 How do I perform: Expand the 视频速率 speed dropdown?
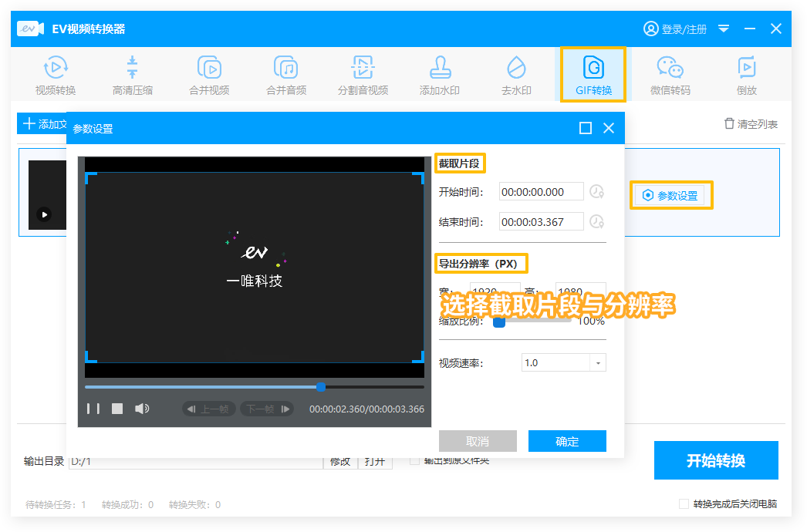click(598, 362)
